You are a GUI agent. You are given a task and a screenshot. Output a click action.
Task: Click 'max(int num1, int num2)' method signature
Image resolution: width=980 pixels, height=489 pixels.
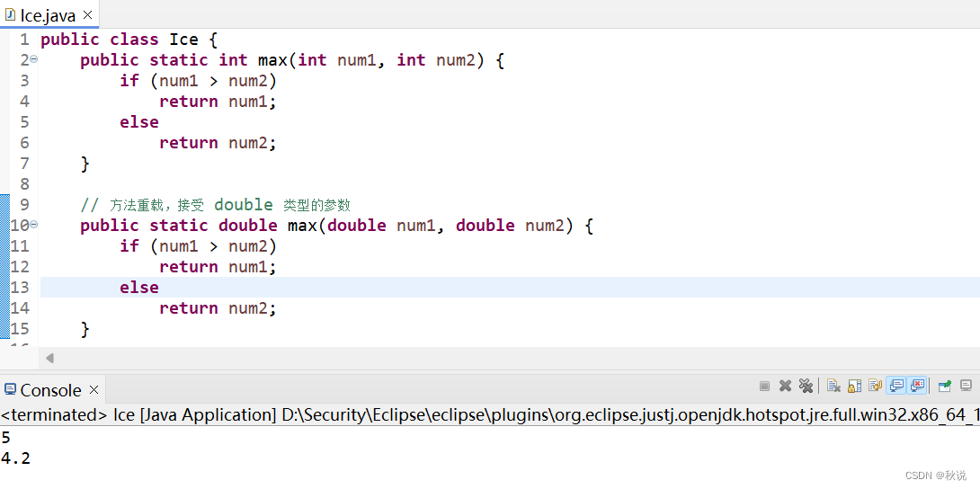point(370,60)
